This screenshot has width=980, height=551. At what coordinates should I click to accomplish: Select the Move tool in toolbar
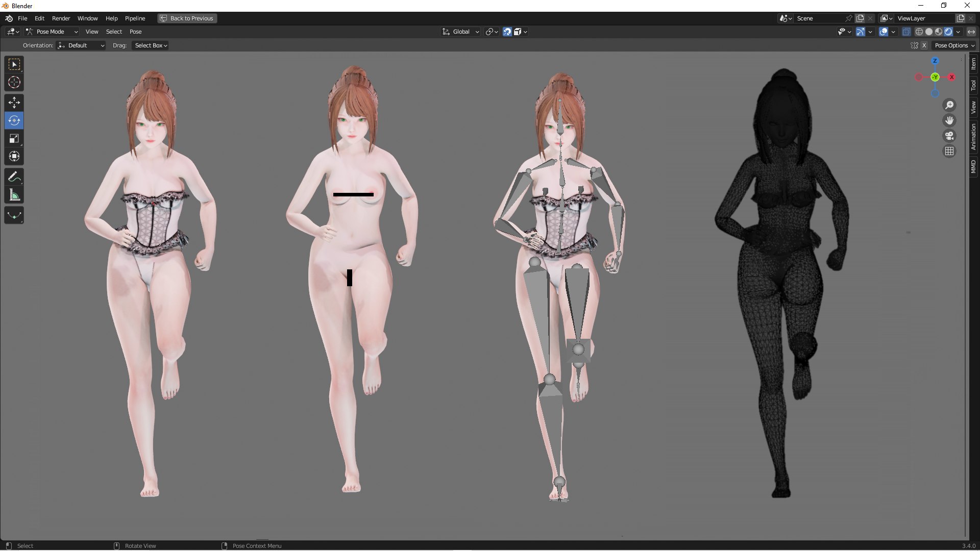pyautogui.click(x=14, y=103)
